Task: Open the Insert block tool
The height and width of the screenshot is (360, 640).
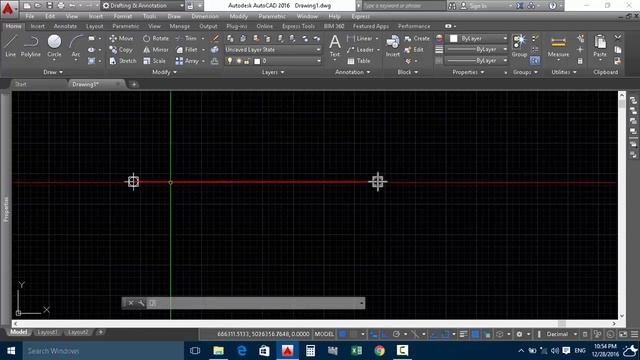Action: (393, 46)
